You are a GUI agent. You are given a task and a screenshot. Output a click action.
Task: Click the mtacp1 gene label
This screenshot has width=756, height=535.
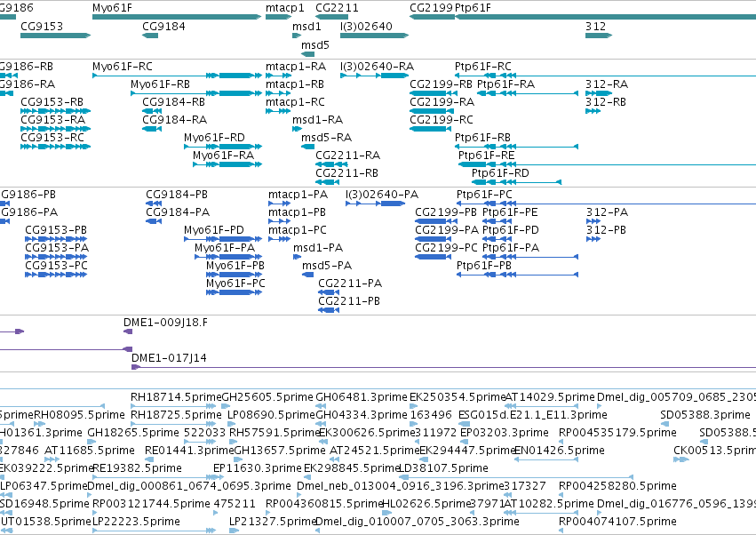285,8
